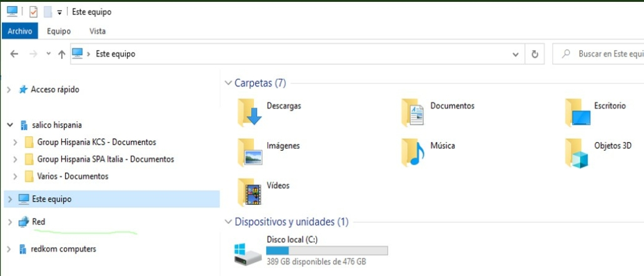Click the redkom computers building icon
The width and height of the screenshot is (644, 276).
click(23, 249)
